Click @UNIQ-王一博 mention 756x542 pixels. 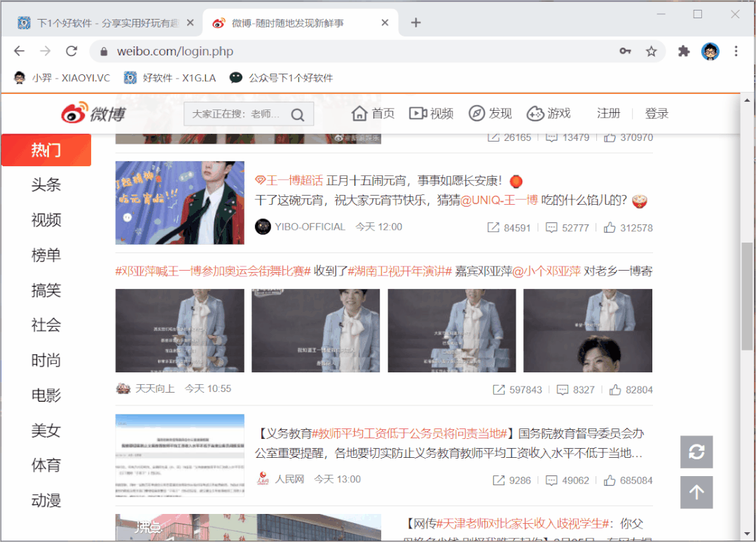[499, 200]
